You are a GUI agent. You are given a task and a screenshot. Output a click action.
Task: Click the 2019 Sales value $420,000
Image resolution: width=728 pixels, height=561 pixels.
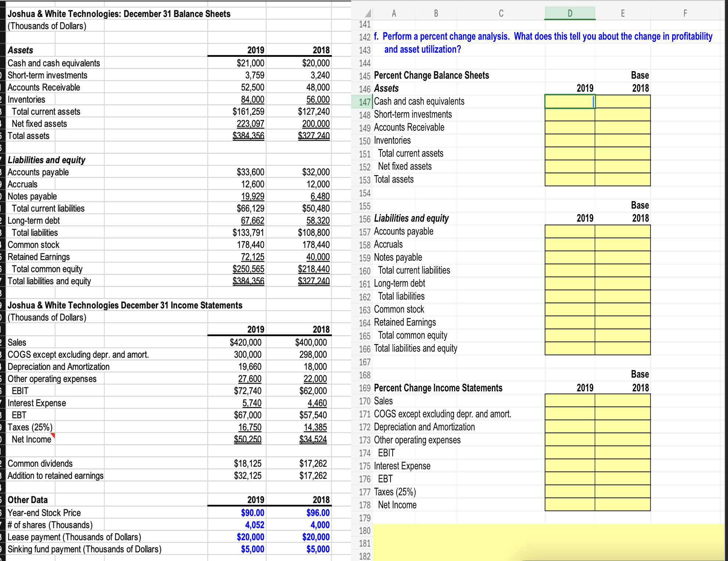coord(245,342)
